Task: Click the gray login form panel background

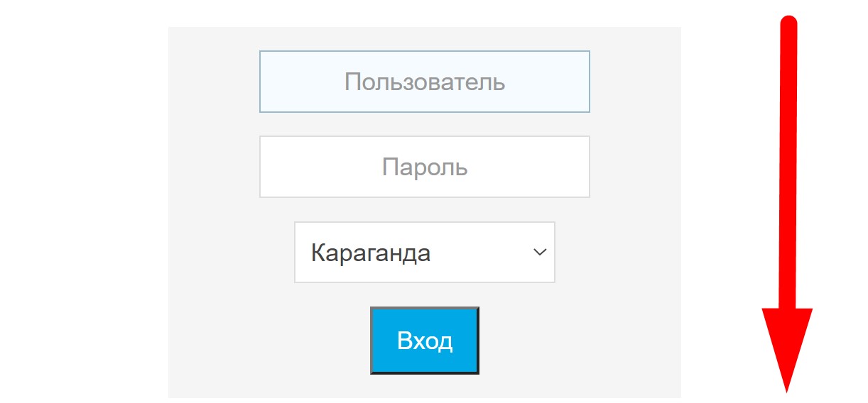Action: click(x=213, y=213)
